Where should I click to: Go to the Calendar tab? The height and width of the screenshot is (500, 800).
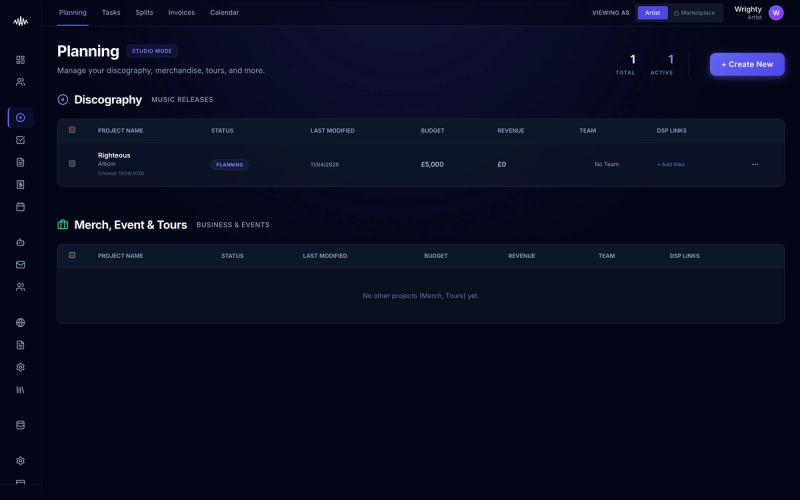coord(224,12)
